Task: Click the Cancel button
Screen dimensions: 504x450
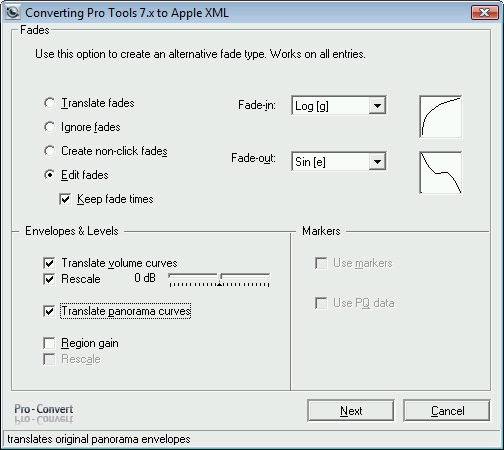Action: (447, 411)
